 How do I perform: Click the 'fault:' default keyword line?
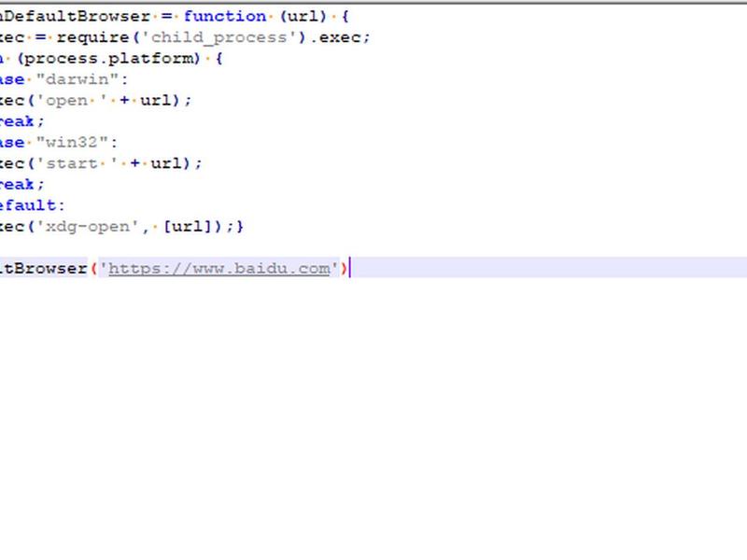32,205
